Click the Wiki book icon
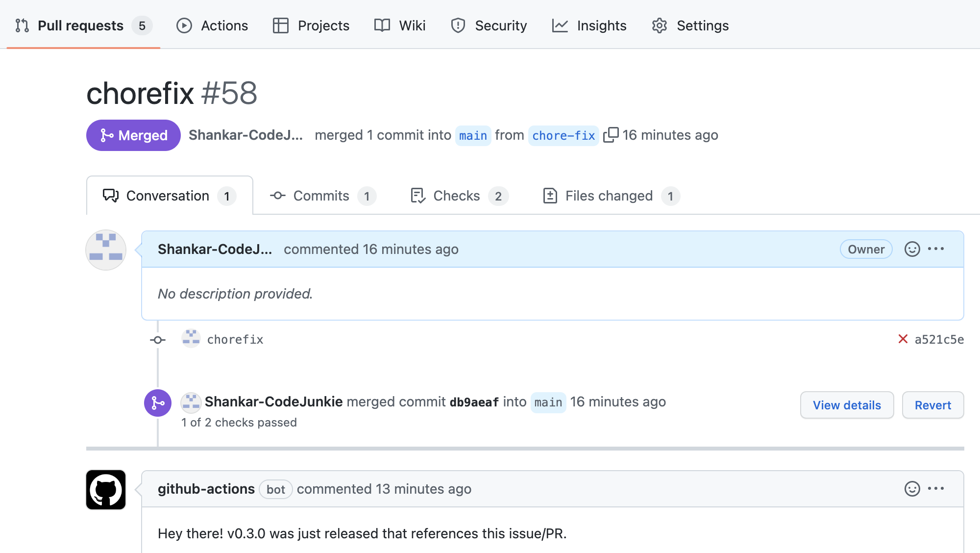 click(x=383, y=25)
